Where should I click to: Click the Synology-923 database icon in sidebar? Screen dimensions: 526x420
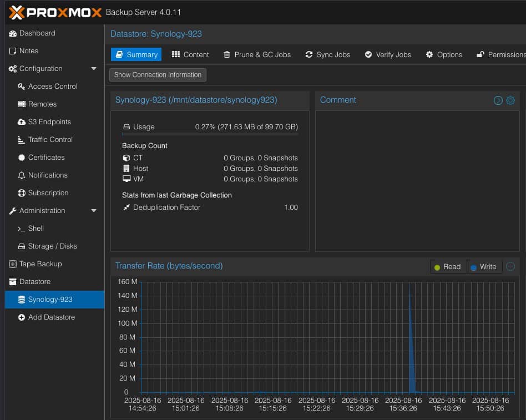[22, 300]
